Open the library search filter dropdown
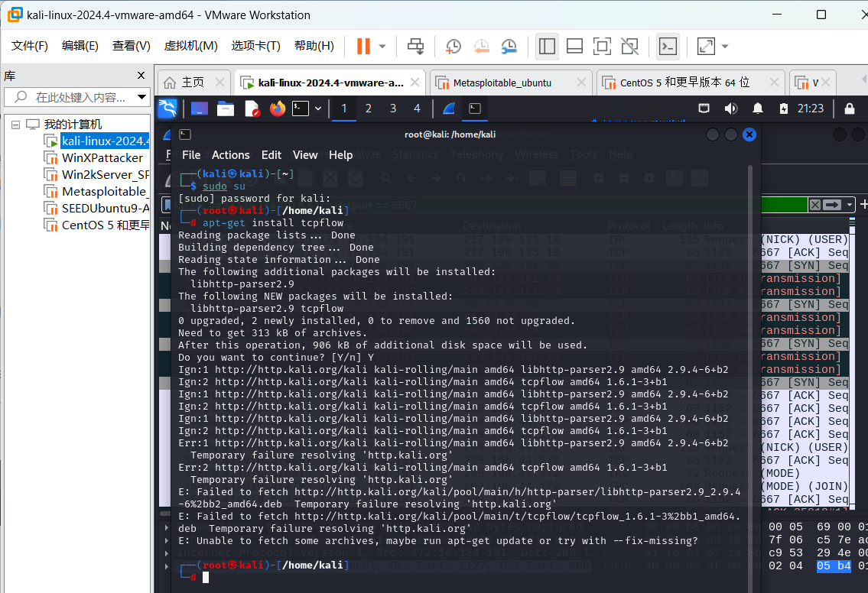The width and height of the screenshot is (868, 593). tap(141, 97)
